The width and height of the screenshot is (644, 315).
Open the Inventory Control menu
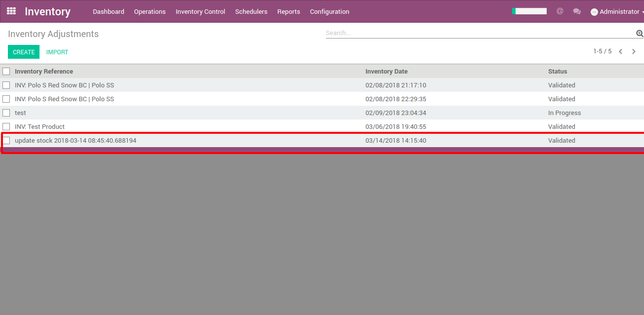pyautogui.click(x=201, y=11)
